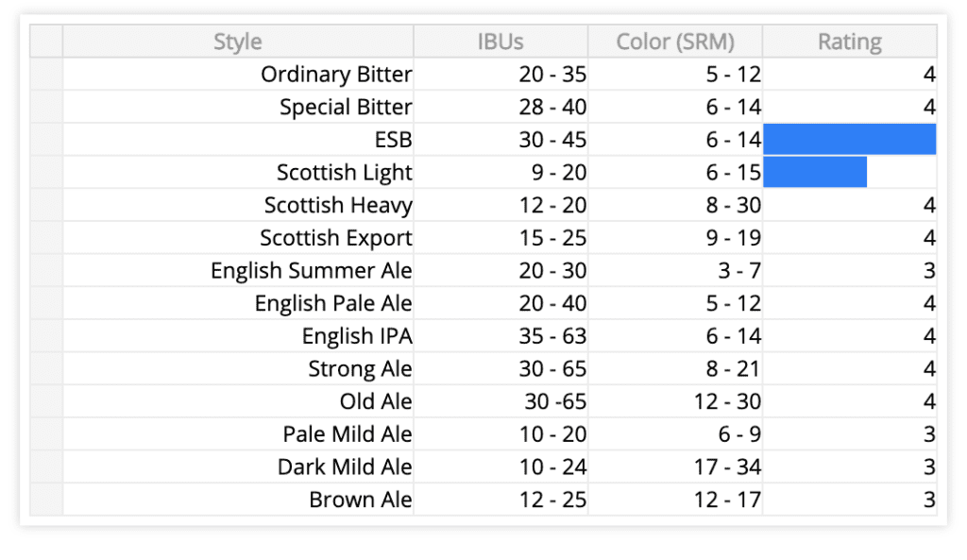Image resolution: width=967 pixels, height=560 pixels.
Task: Select the IBUs cell showing 35 - 63
Action: (500, 336)
